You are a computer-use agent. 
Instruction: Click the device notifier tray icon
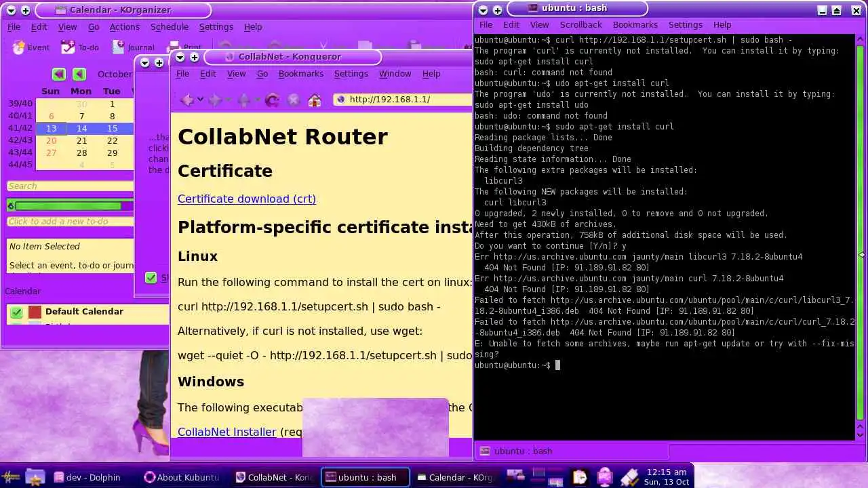click(604, 477)
